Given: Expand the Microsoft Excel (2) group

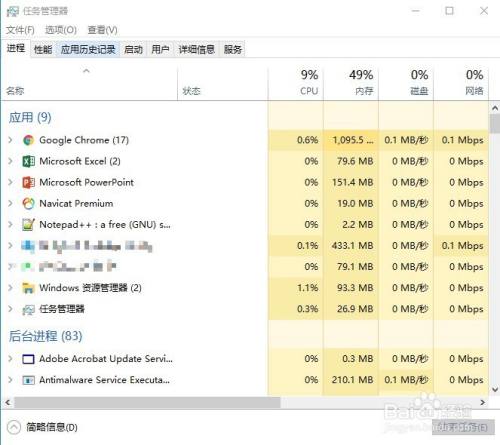Looking at the screenshot, I should [10, 161].
